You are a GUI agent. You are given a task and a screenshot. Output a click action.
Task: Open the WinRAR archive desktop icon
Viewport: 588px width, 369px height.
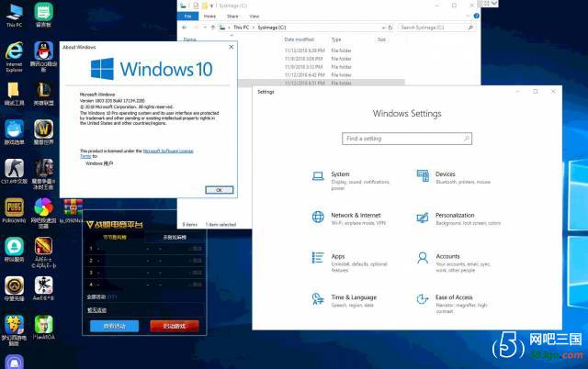tap(73, 210)
